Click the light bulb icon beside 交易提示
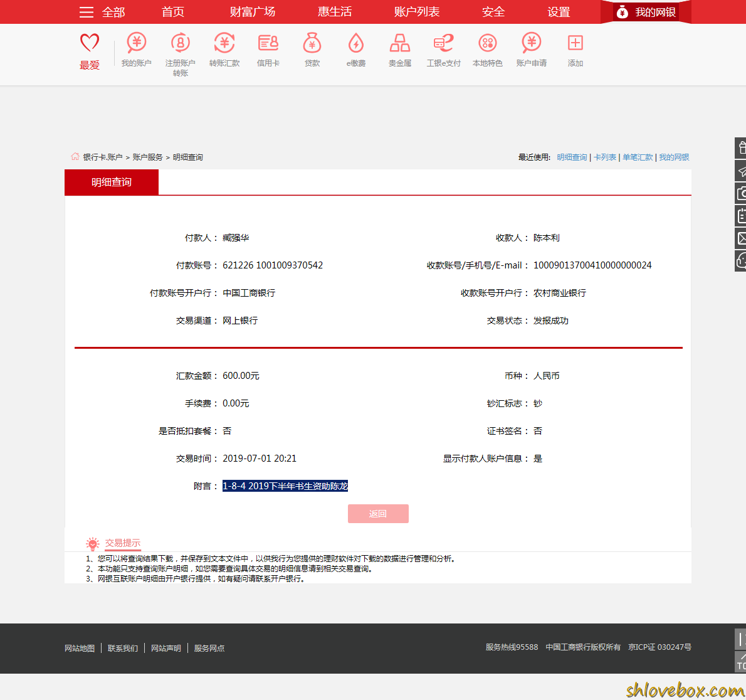The width and height of the screenshot is (746, 700). click(93, 543)
